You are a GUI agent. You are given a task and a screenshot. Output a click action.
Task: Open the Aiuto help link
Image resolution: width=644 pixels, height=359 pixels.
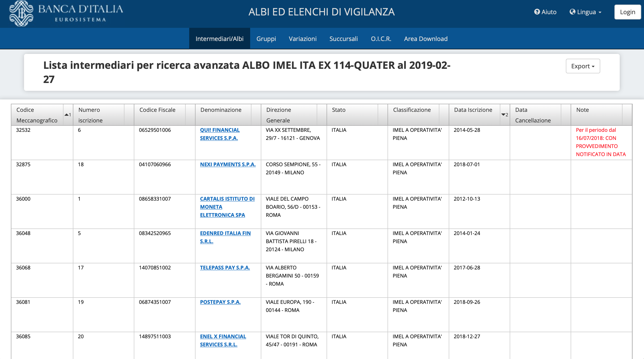coord(545,12)
